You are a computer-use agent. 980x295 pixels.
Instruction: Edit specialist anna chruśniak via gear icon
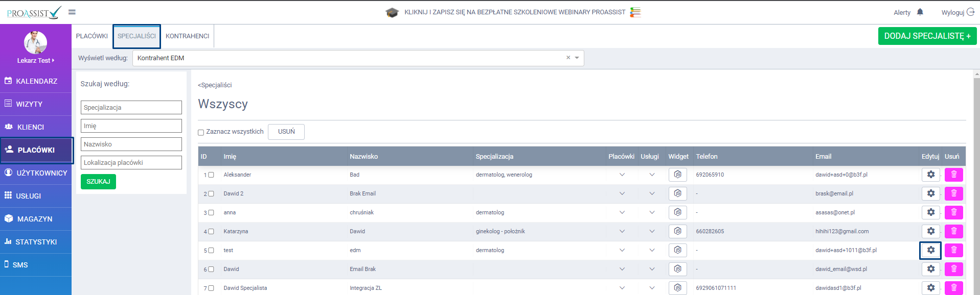(931, 212)
